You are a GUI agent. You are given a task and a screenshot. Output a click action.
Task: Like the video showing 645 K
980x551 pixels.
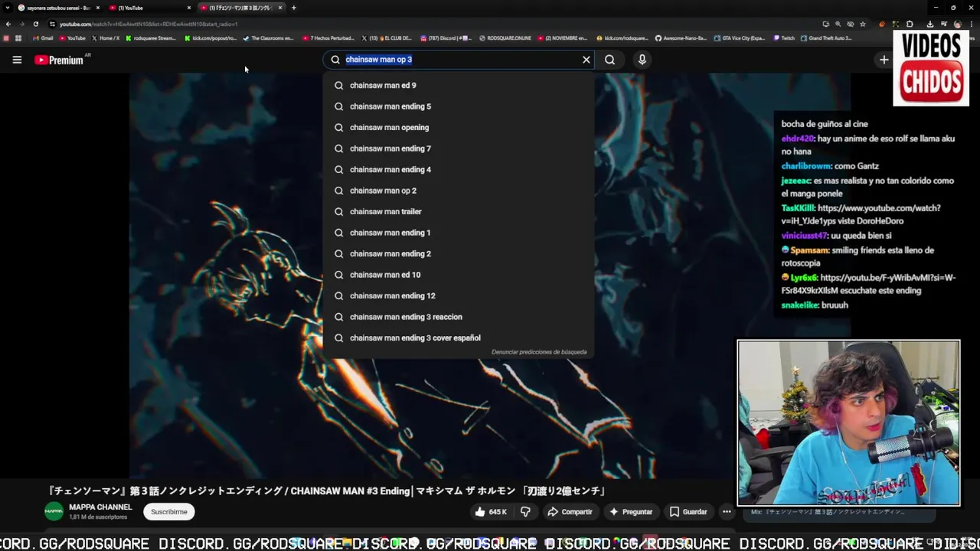491,512
